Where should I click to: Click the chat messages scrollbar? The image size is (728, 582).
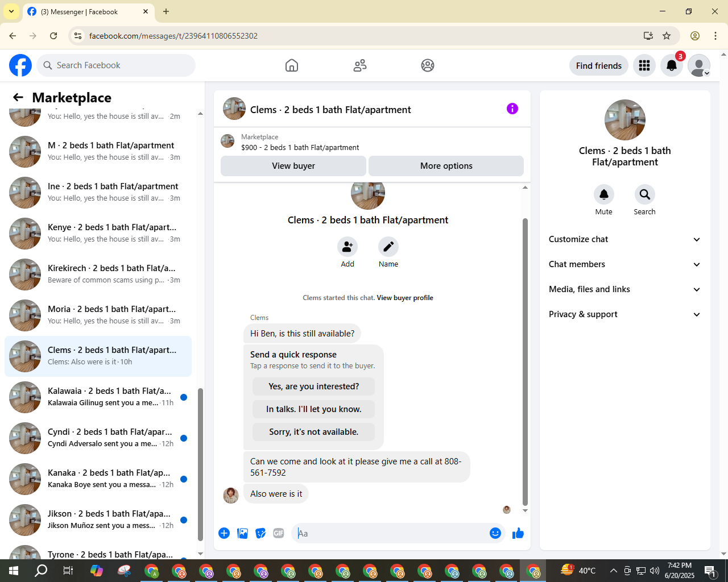[x=525, y=361]
